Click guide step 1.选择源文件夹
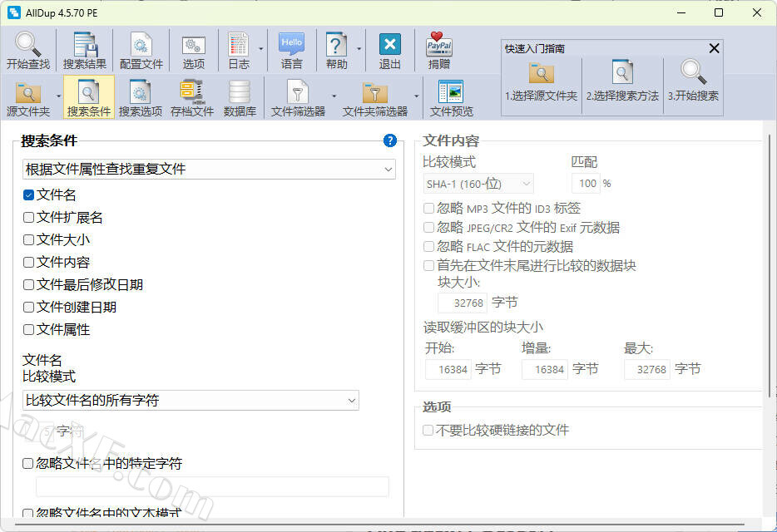 (x=541, y=82)
